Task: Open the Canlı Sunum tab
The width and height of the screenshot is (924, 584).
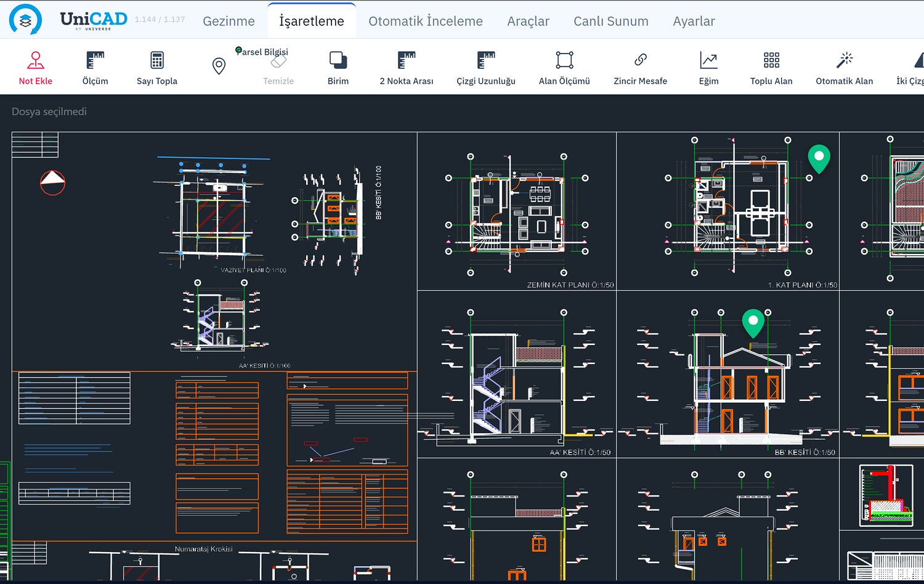Action: tap(611, 21)
